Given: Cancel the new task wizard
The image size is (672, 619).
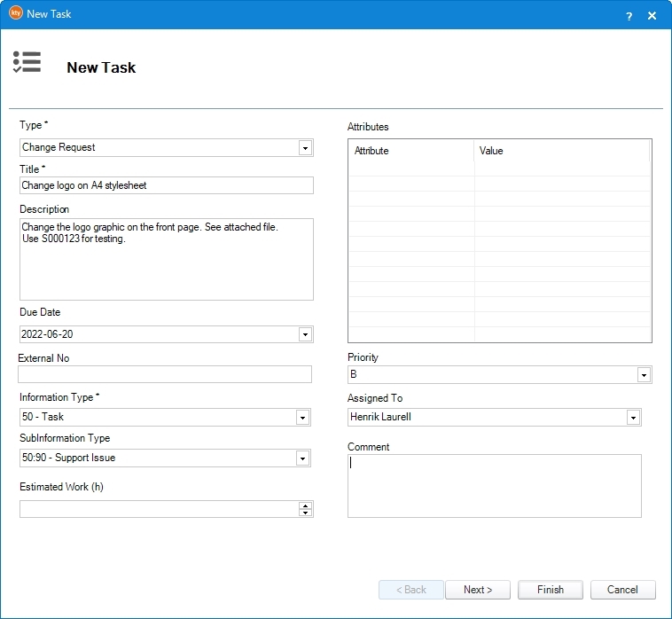Looking at the screenshot, I should point(622,590).
